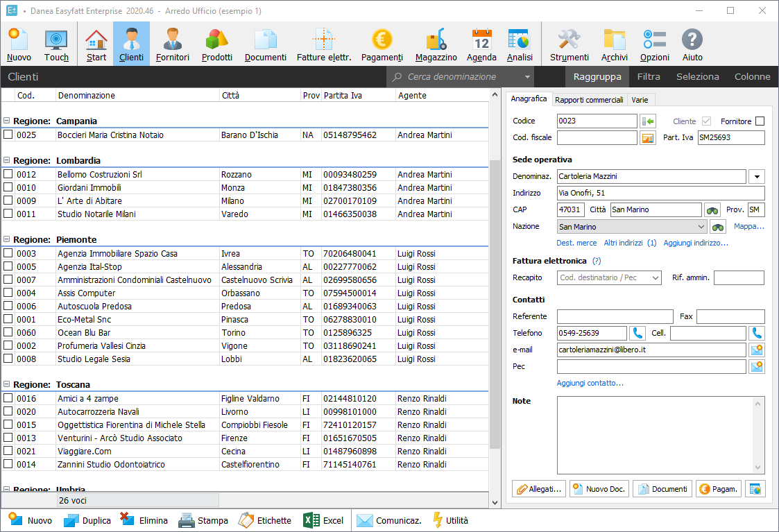Enable the Fornitore checkbox
The image size is (779, 532).
(760, 121)
